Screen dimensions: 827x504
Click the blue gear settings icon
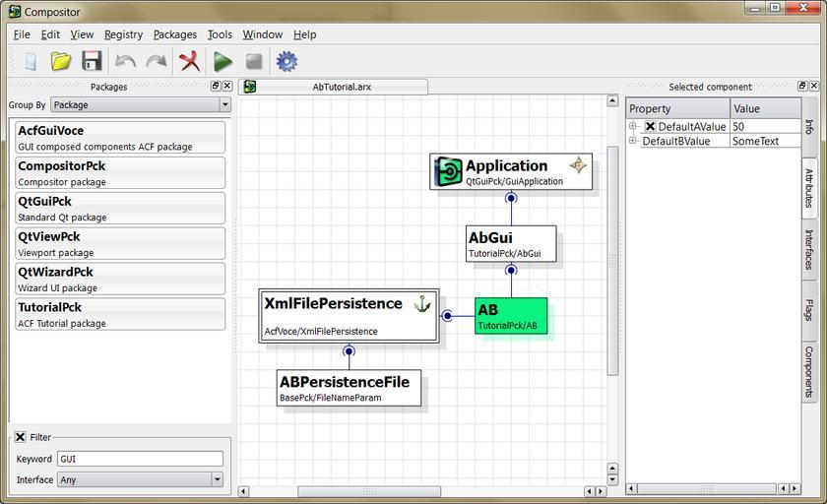point(286,61)
